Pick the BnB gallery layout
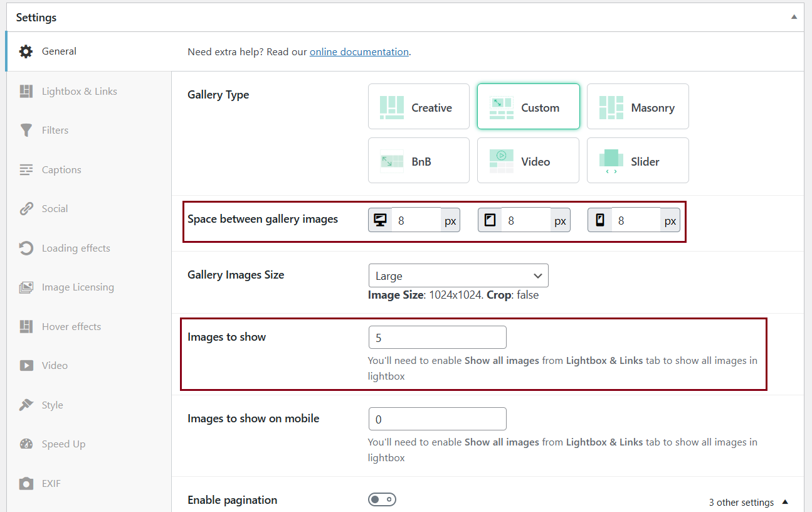This screenshot has height=512, width=812. coord(418,161)
